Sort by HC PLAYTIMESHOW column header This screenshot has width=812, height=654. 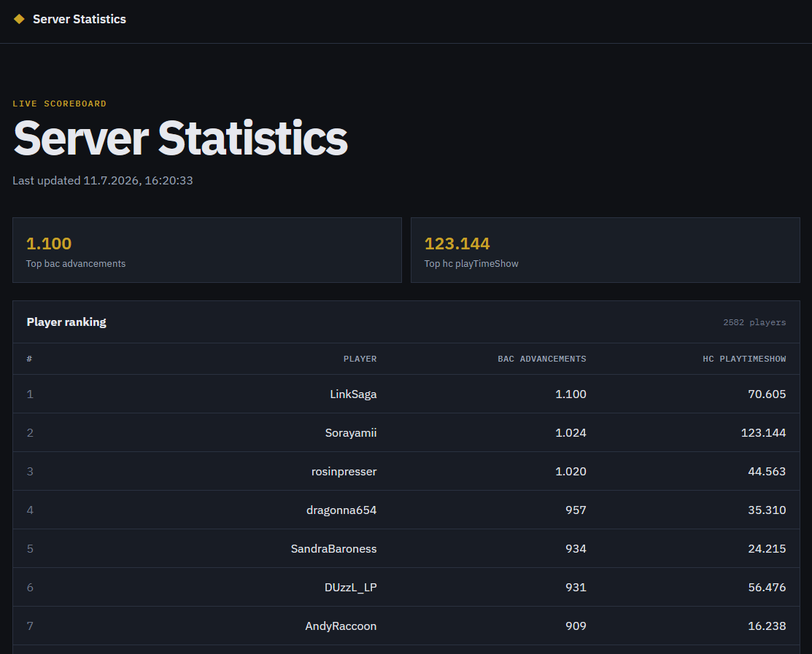[744, 359]
